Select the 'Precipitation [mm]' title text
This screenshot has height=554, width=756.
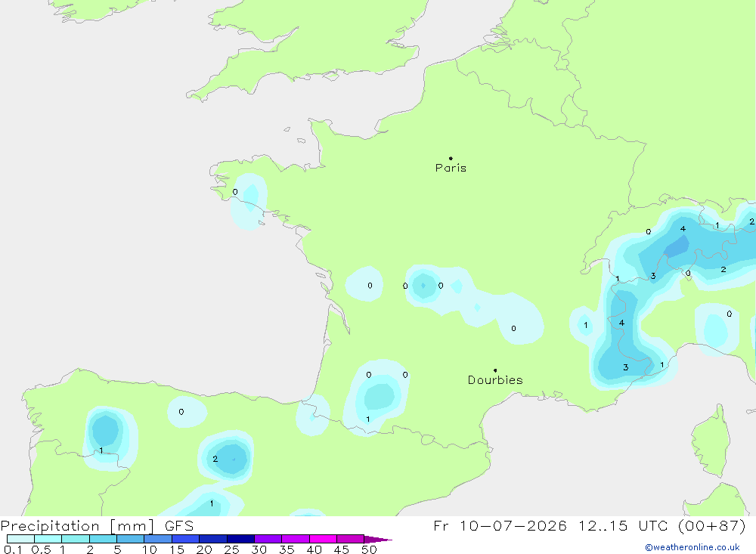[78, 525]
